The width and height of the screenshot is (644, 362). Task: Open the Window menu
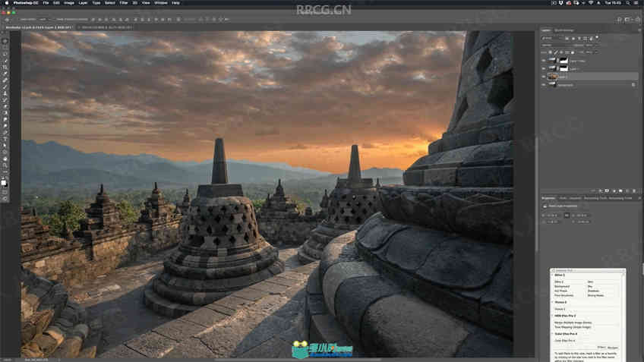click(160, 3)
